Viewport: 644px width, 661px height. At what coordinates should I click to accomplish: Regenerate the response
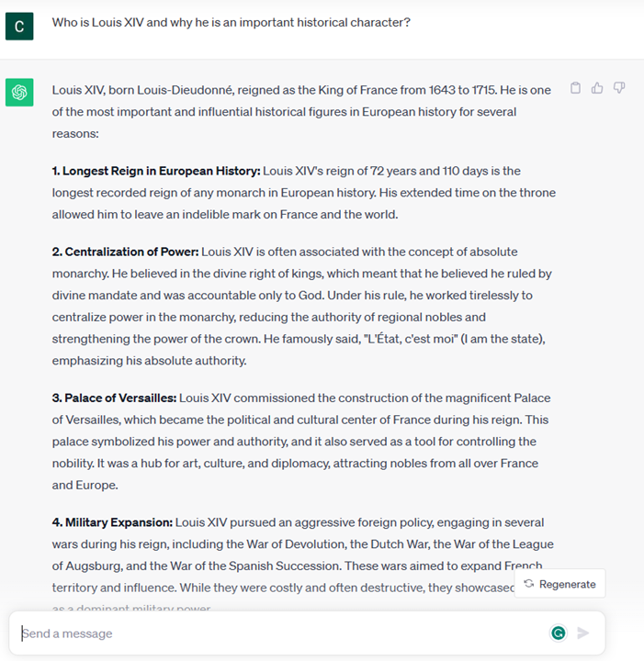(559, 584)
